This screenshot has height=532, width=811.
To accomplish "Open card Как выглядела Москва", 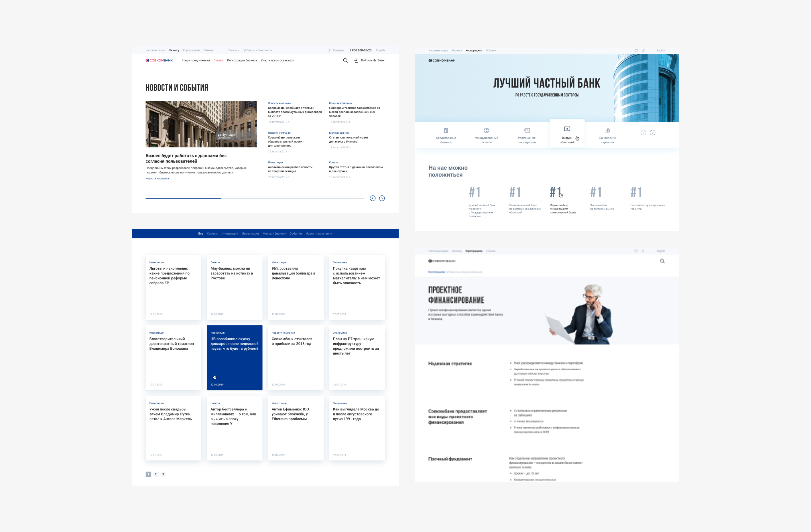I will 357,428.
